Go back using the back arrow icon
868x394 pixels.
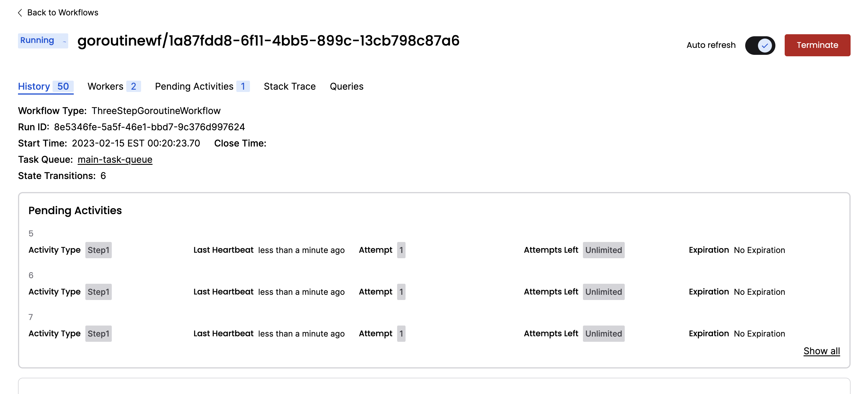(20, 12)
